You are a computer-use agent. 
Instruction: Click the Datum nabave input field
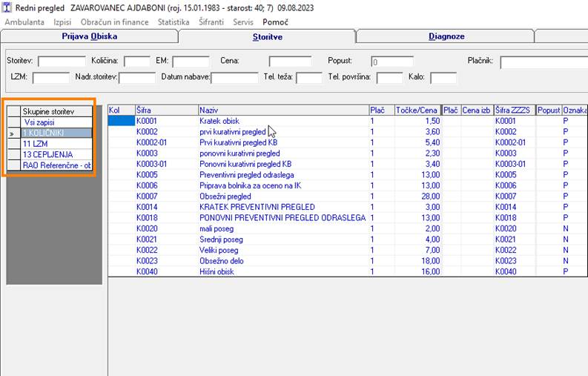(x=235, y=77)
